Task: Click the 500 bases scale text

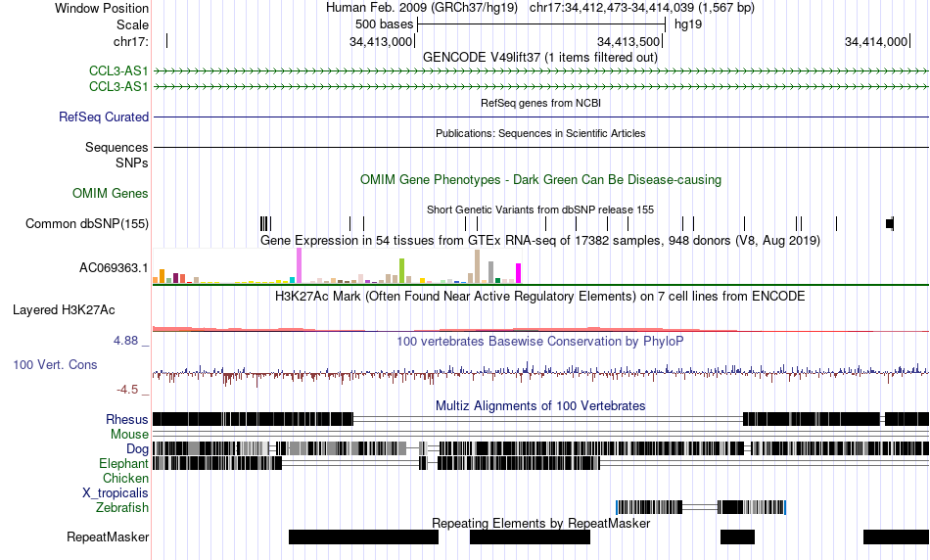Action: point(385,24)
